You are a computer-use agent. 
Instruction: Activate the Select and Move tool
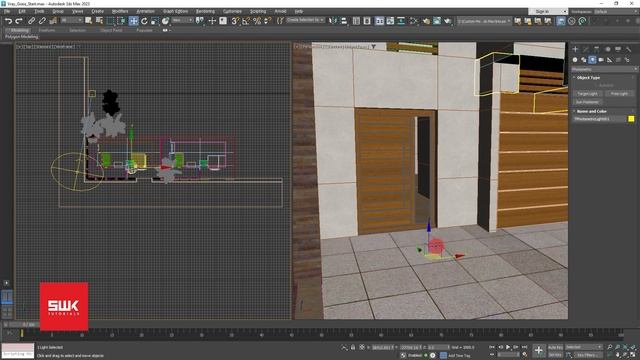[x=133, y=21]
